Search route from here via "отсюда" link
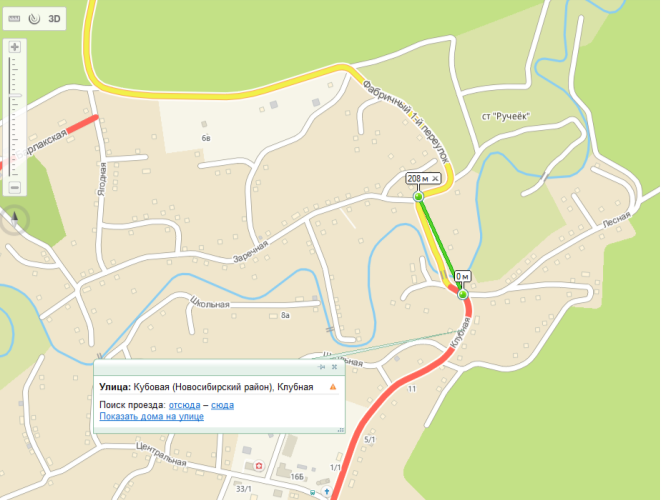661x501 pixels. [x=185, y=405]
